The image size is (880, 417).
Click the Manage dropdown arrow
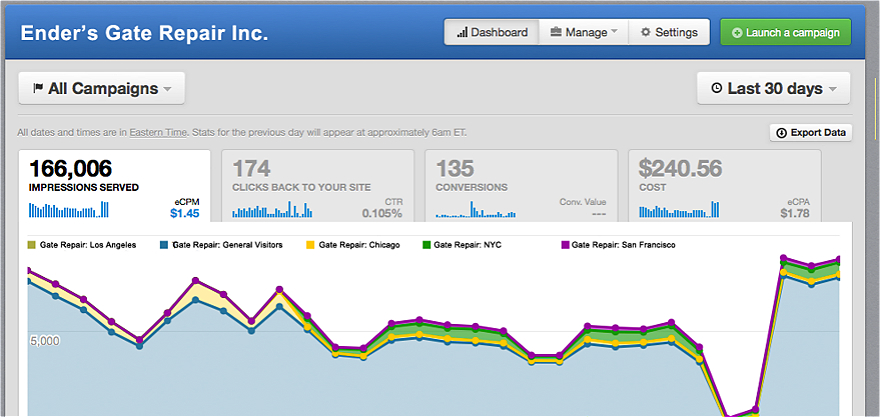(613, 32)
